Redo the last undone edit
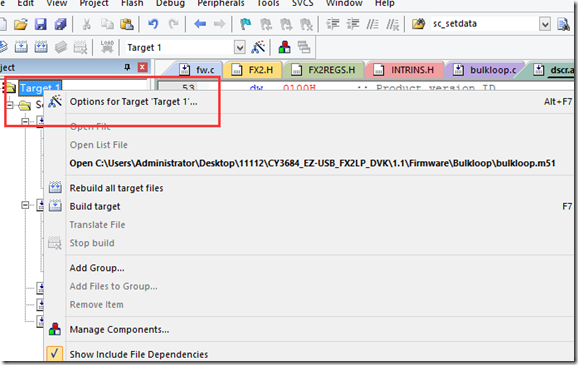This screenshot has height=365, width=578. click(173, 24)
